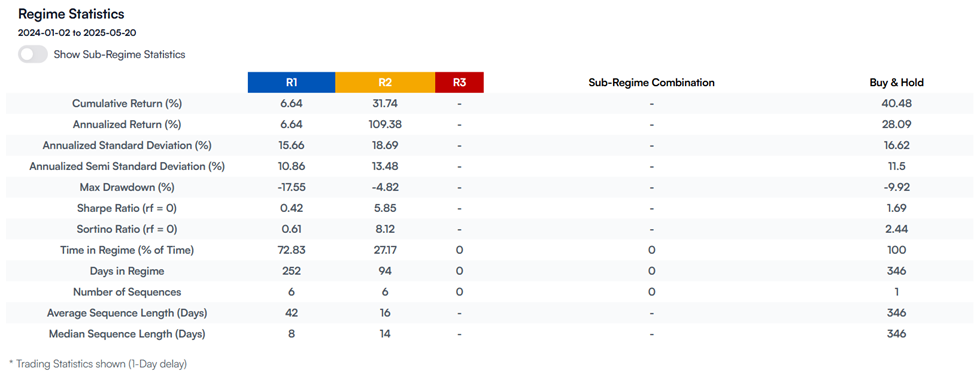Click R2 annualized return value 109.38
The height and width of the screenshot is (374, 980).
pyautogui.click(x=385, y=124)
